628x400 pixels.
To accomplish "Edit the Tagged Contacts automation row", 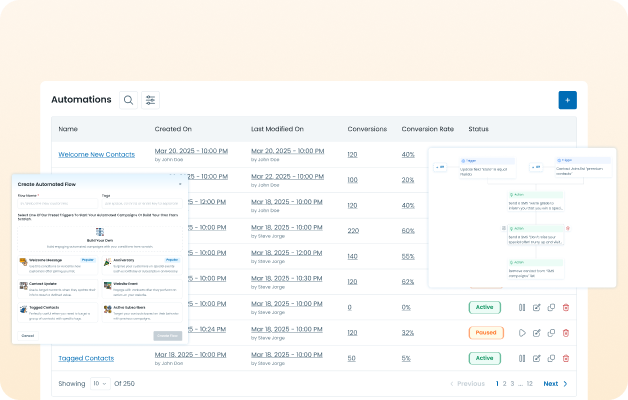I will (x=537, y=358).
